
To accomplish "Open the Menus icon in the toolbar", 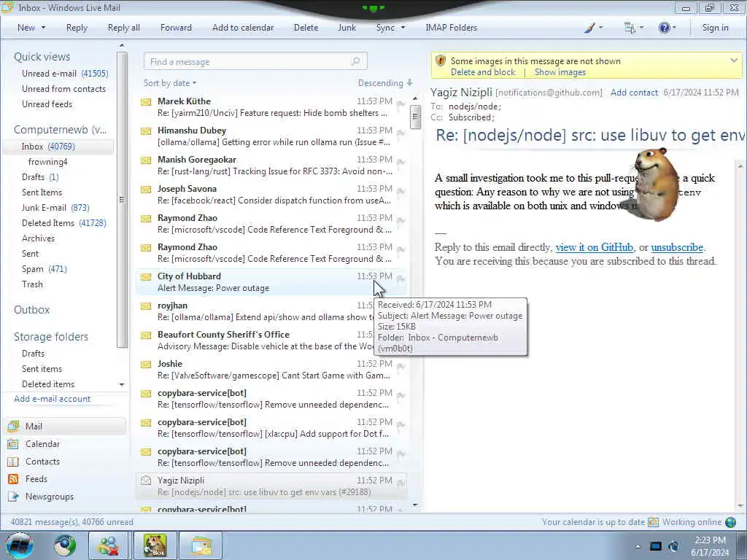I will tap(630, 28).
